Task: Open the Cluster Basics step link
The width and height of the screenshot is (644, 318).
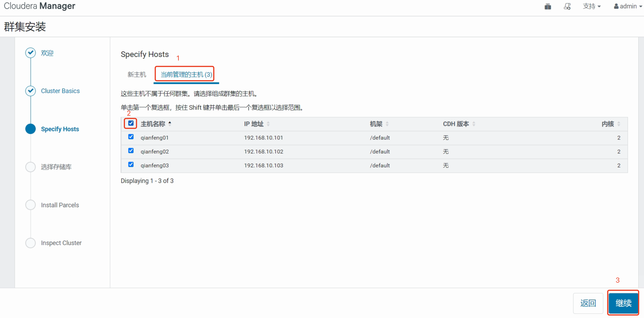Action: click(x=60, y=91)
